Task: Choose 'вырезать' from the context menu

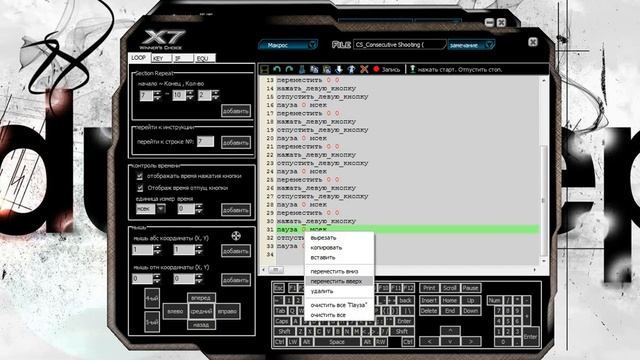Action: click(x=339, y=238)
